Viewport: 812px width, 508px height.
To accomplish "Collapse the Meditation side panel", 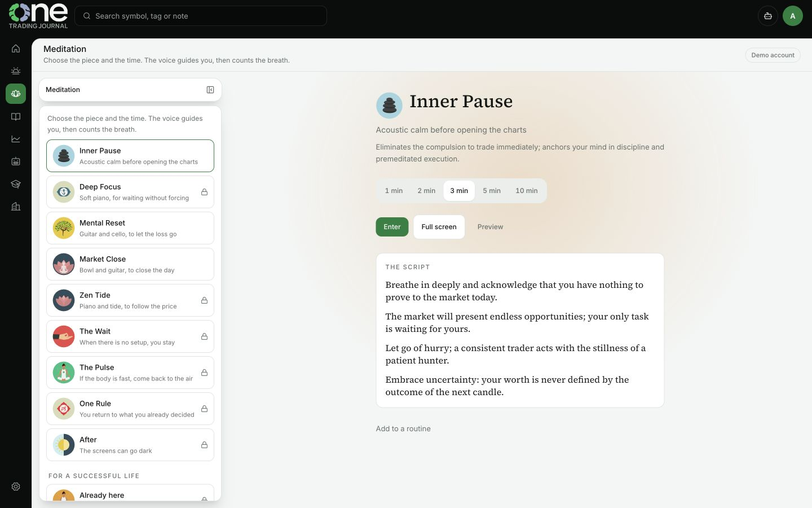I will point(210,90).
